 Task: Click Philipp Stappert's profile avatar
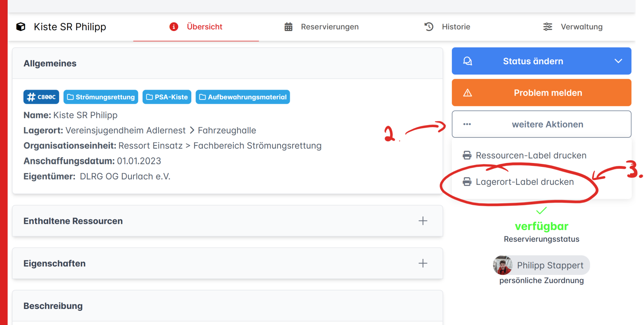tap(503, 265)
